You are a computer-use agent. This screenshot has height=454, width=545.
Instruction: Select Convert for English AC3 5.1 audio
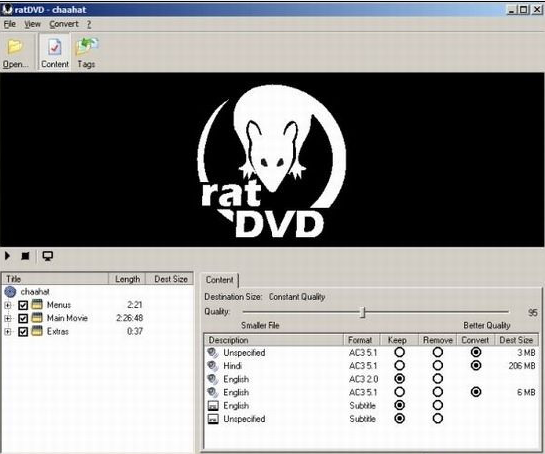(x=476, y=392)
